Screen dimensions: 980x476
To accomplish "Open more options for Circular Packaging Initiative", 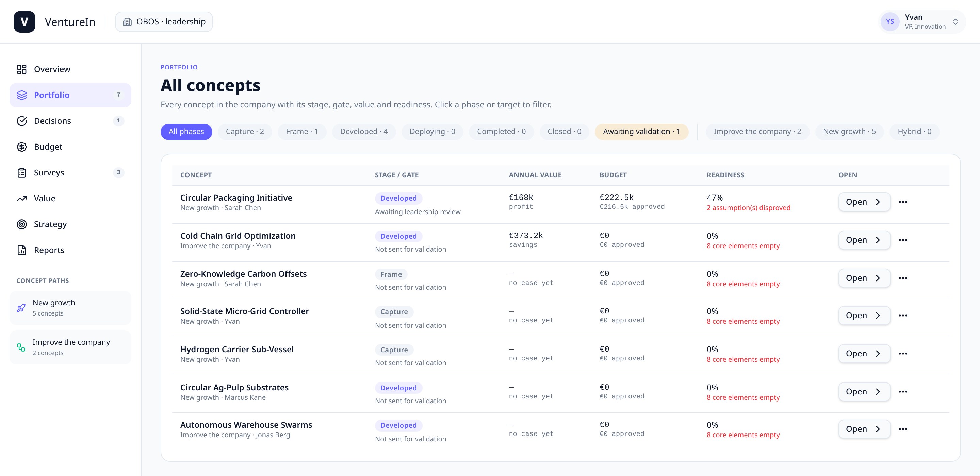I will click(903, 202).
